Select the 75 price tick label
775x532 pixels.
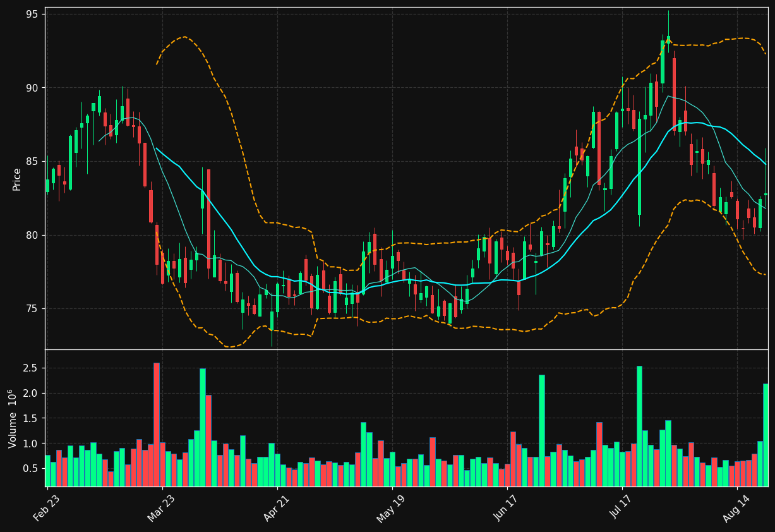pos(33,309)
